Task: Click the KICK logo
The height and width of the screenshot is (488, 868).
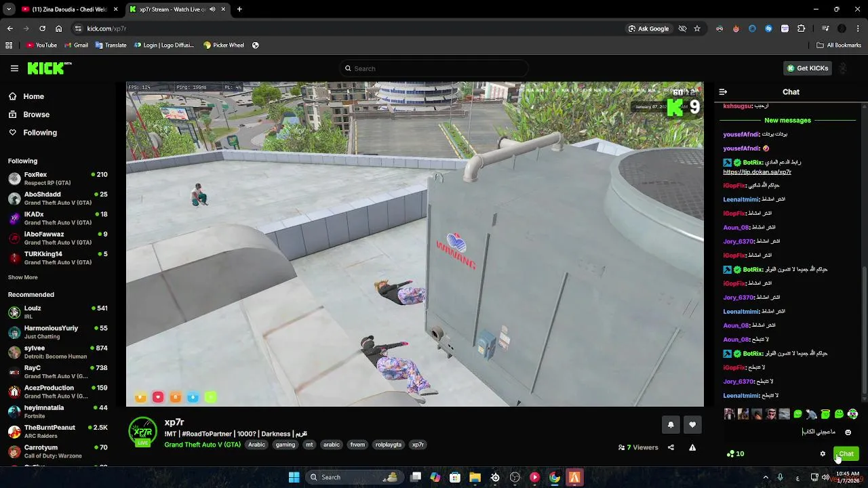Action: 49,68
